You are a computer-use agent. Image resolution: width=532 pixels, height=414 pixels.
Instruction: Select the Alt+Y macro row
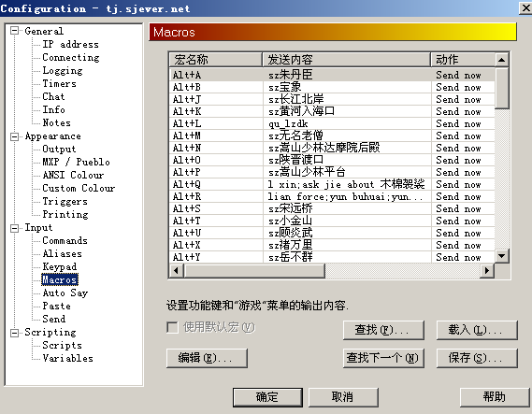pos(332,257)
